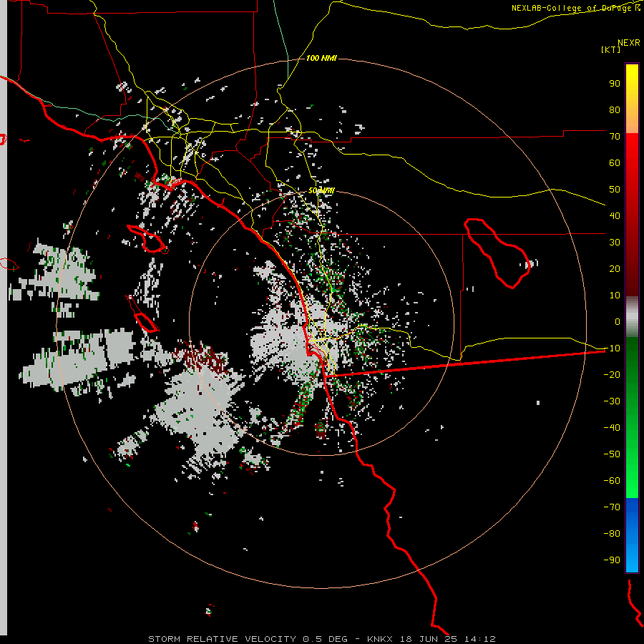Pick the gray zero-velocity segment of the color bar
The height and width of the screenshot is (644, 644).
pos(632,317)
